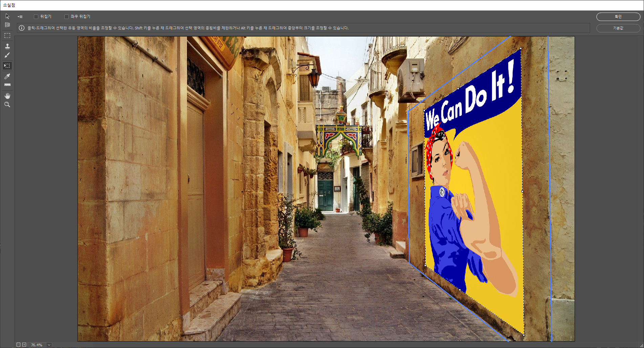Select the Zoom magnifier tool
This screenshot has height=348, width=644.
coord(7,105)
